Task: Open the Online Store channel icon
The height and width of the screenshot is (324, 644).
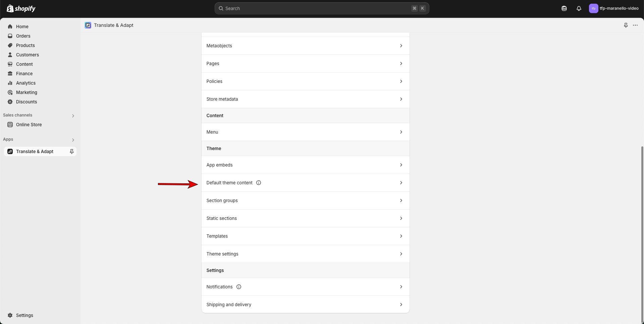Action: click(x=10, y=125)
